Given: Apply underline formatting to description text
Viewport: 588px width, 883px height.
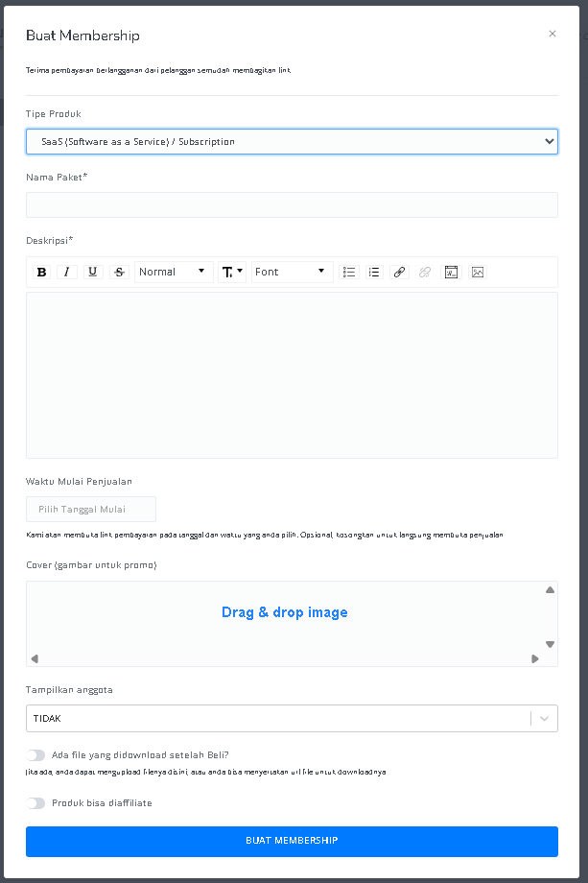Looking at the screenshot, I should pos(93,272).
